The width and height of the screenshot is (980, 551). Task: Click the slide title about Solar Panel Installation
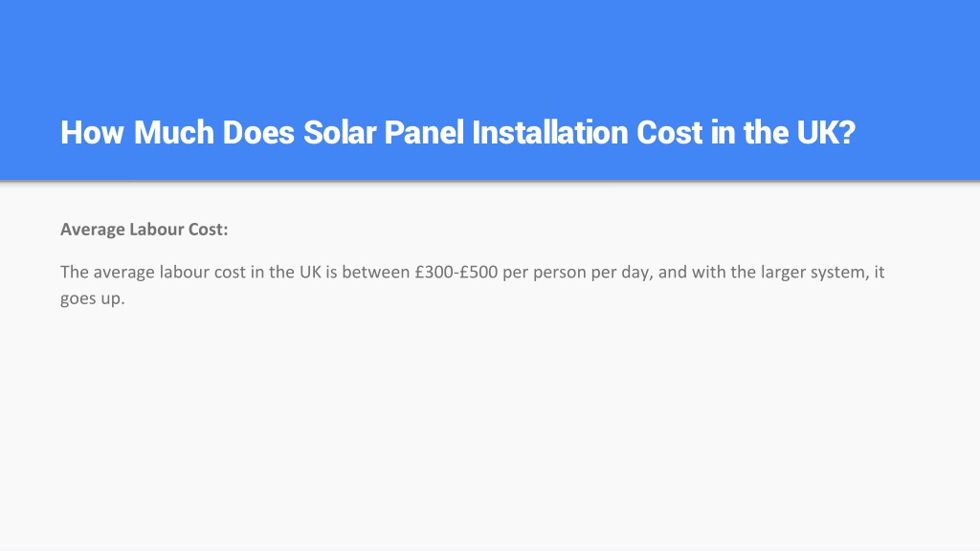click(x=457, y=132)
